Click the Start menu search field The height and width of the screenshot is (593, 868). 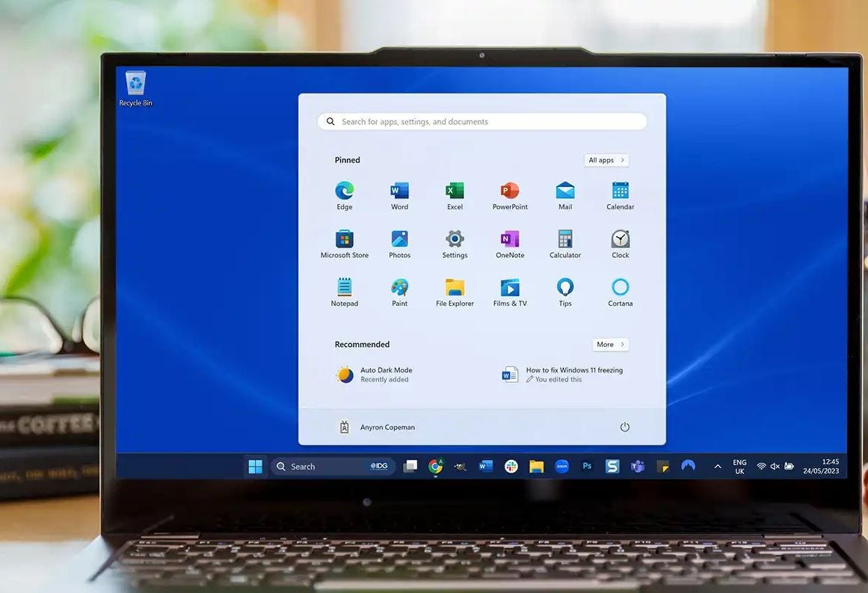(x=482, y=121)
